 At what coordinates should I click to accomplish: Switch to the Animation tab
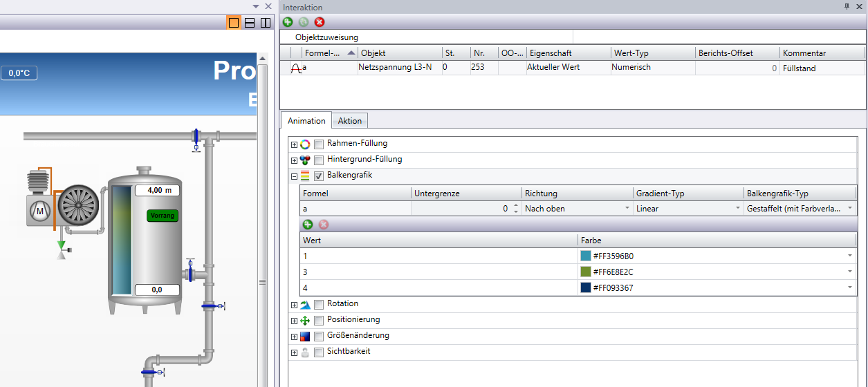(x=306, y=121)
